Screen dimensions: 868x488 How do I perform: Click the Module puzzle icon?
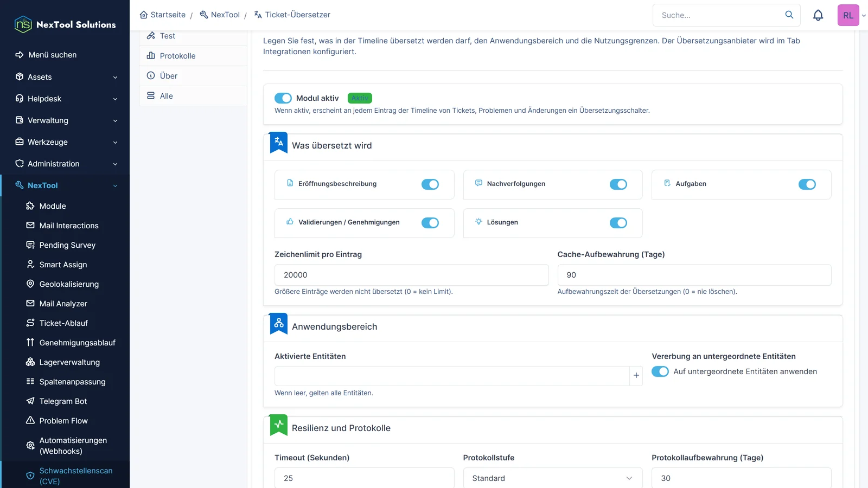tap(30, 206)
